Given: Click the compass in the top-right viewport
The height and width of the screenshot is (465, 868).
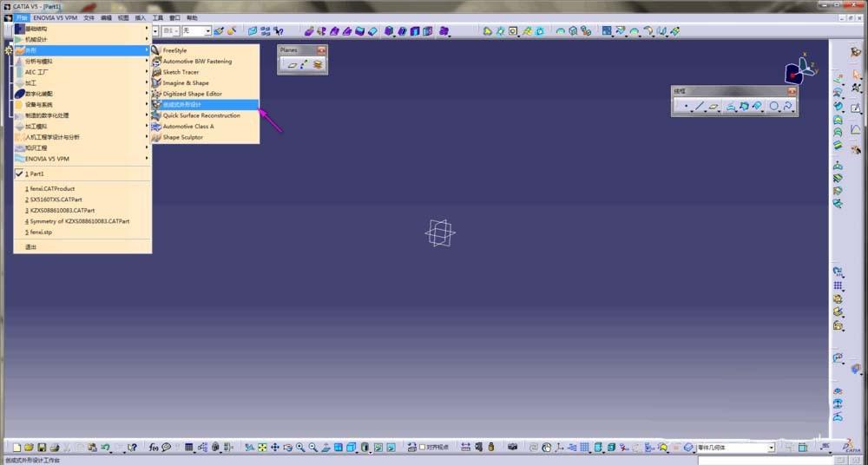Looking at the screenshot, I should (x=799, y=73).
